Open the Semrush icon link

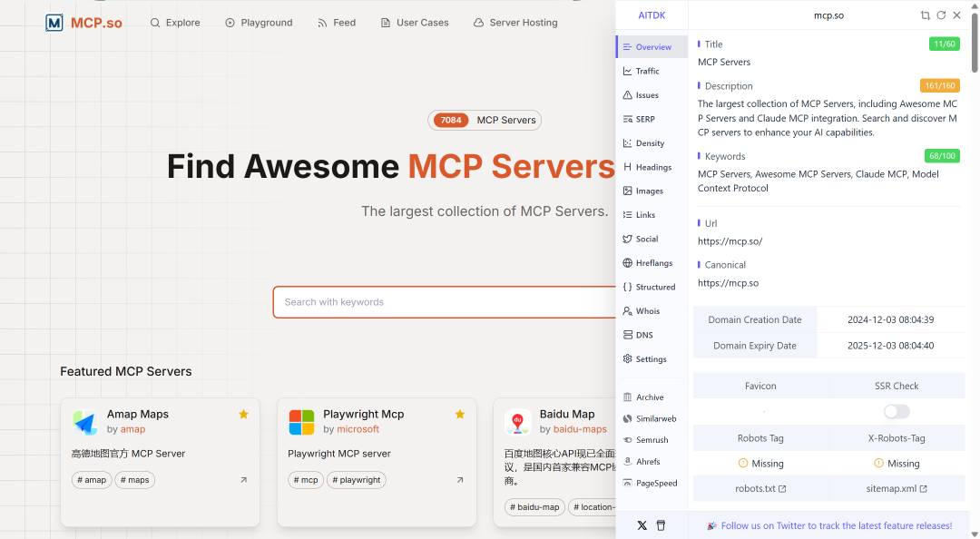click(x=628, y=440)
